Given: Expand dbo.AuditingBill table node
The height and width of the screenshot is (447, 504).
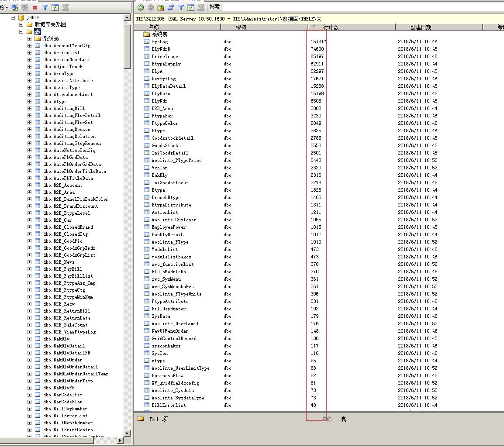Looking at the screenshot, I should [x=29, y=108].
